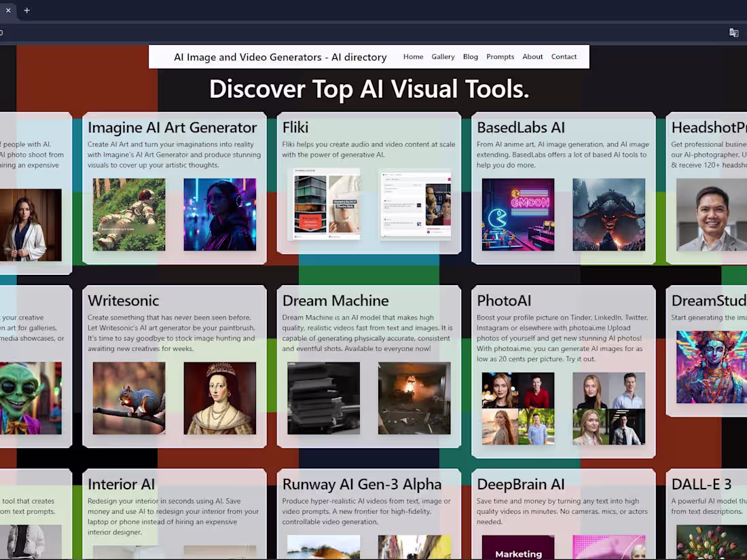Open the Writesonic tool page

click(124, 301)
